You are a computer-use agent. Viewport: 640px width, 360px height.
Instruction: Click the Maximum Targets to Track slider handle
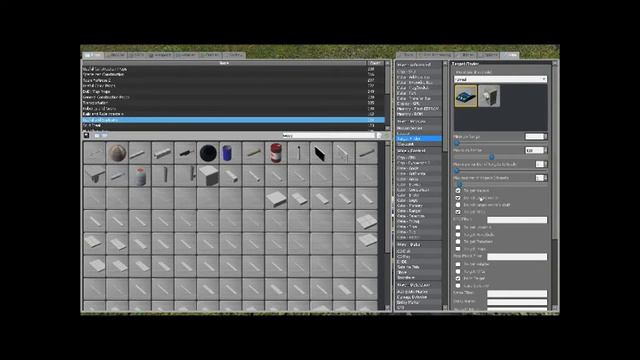457,171
